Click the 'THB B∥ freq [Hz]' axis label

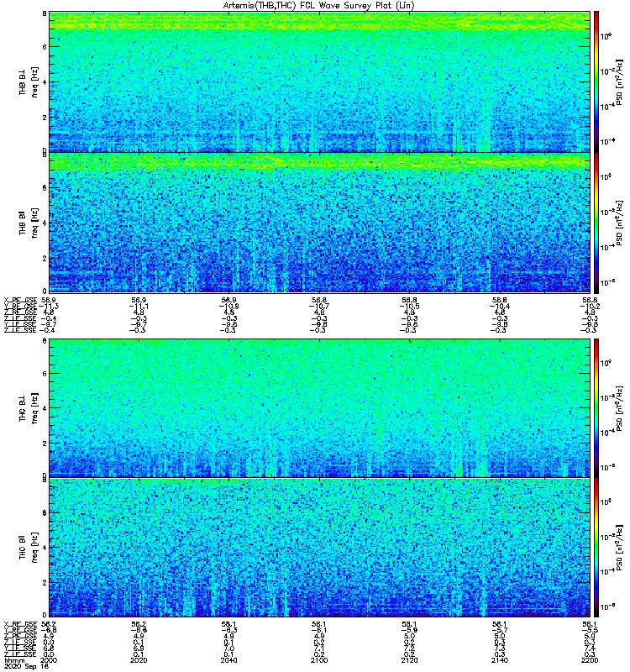tap(29, 223)
